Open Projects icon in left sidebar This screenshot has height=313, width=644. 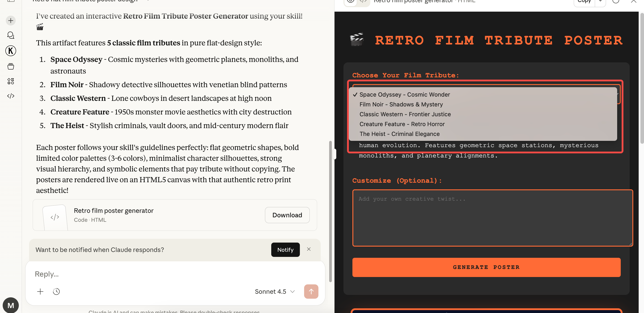(x=11, y=66)
